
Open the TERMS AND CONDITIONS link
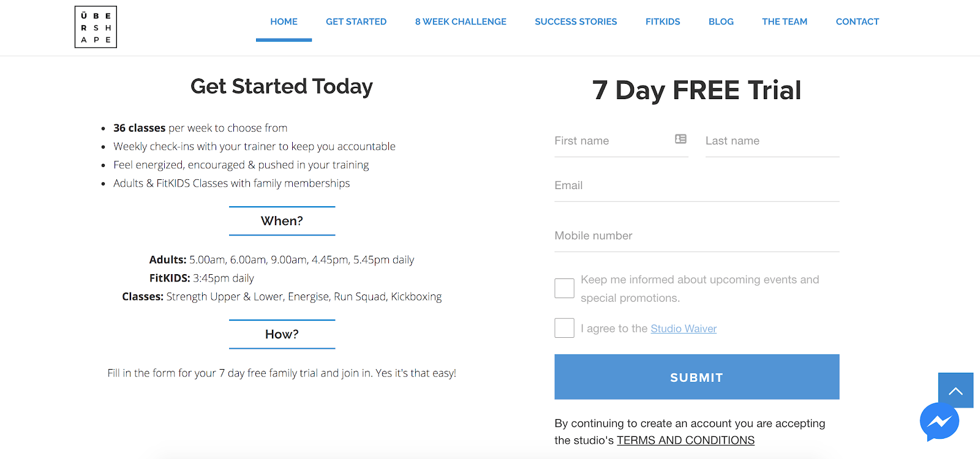[x=685, y=440]
